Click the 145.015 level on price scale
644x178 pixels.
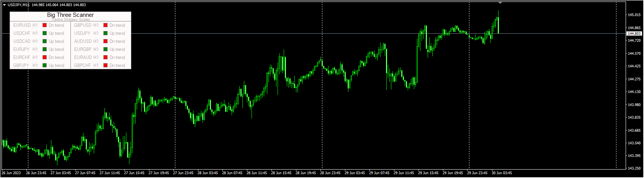634,15
